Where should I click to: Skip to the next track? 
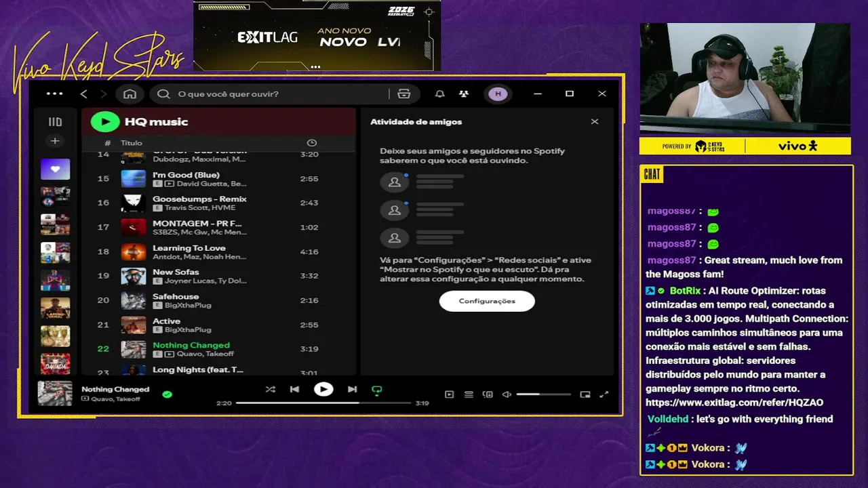pos(352,389)
